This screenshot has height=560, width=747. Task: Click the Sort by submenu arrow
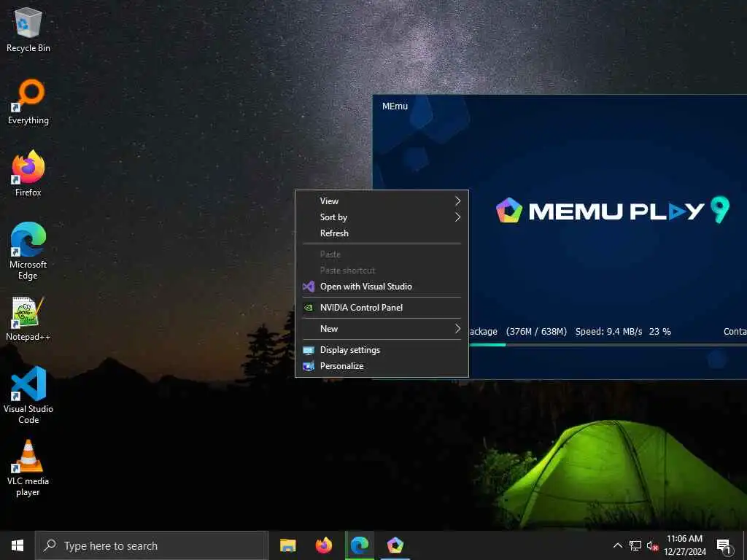click(x=458, y=217)
